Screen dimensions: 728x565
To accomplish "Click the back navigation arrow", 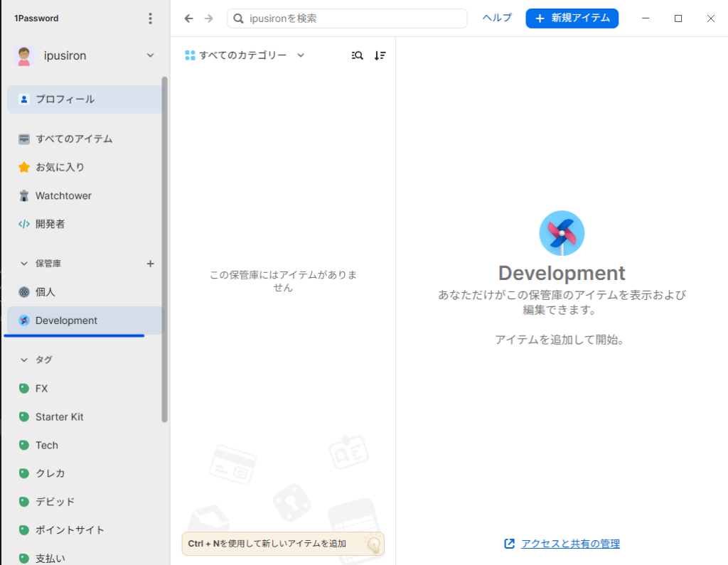I will click(188, 18).
